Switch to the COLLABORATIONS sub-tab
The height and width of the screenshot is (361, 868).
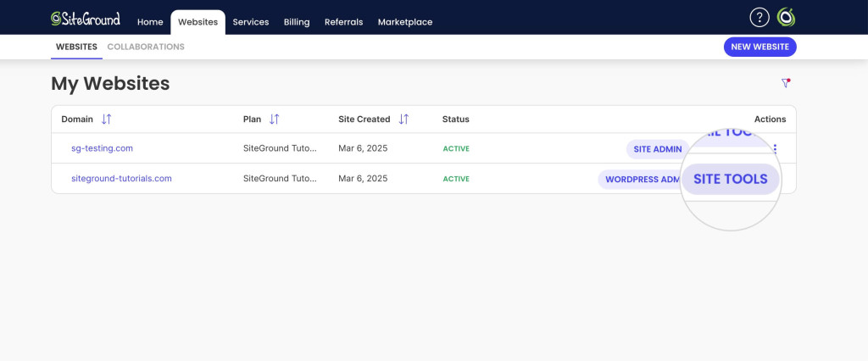(146, 47)
